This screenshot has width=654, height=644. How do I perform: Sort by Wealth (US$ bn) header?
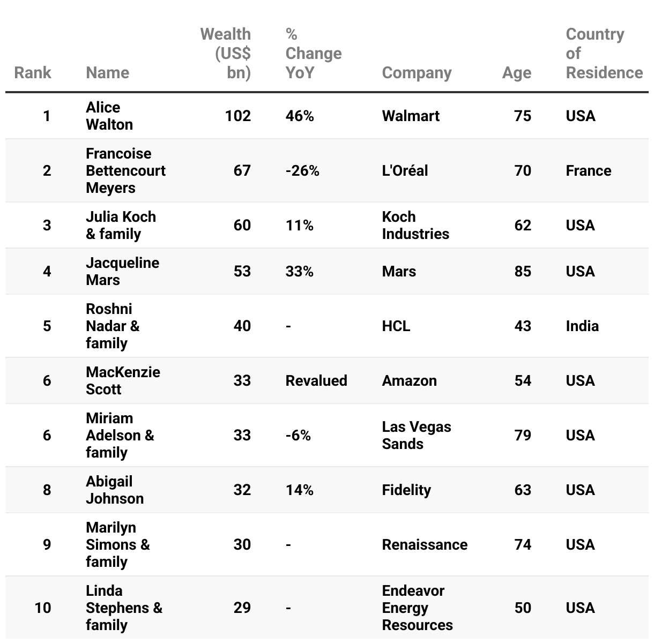coord(226,53)
